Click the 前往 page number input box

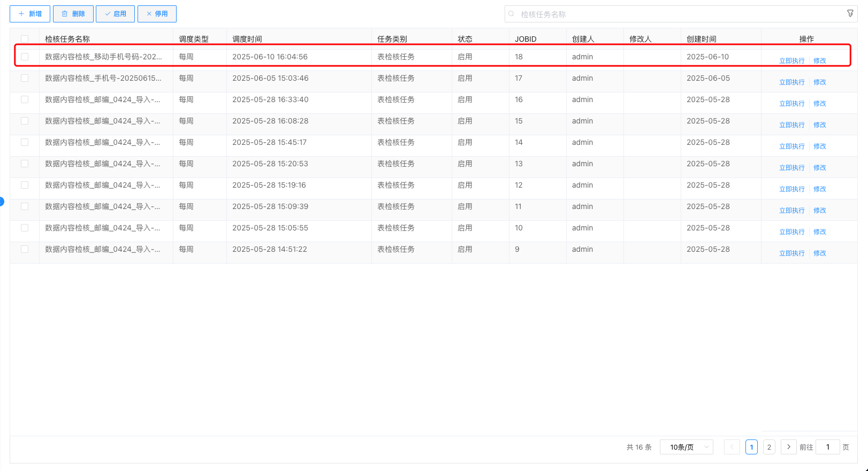(827, 447)
